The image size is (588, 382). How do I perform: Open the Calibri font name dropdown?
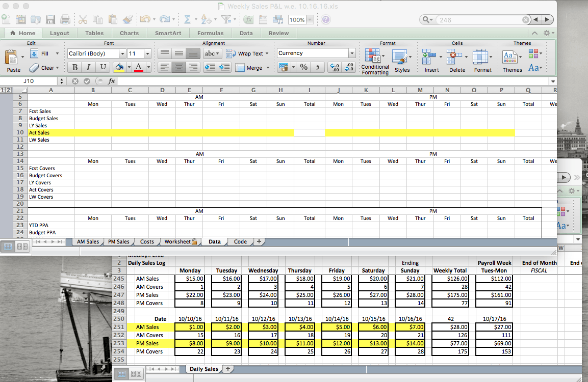point(122,54)
